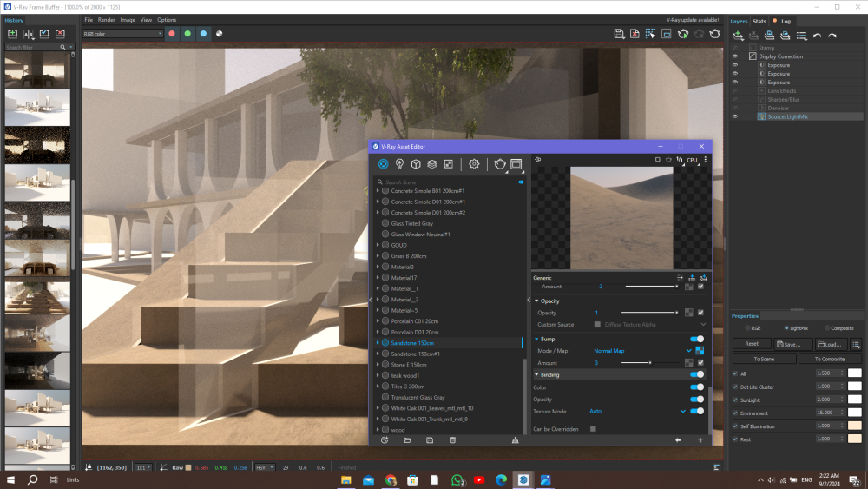
Task: Toggle the Bump section switch
Action: point(696,339)
